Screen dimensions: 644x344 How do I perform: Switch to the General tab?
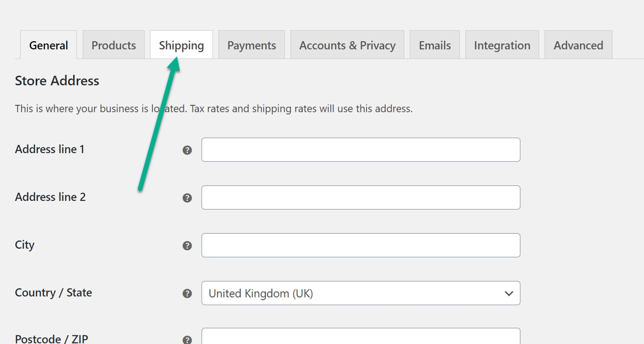click(x=48, y=45)
